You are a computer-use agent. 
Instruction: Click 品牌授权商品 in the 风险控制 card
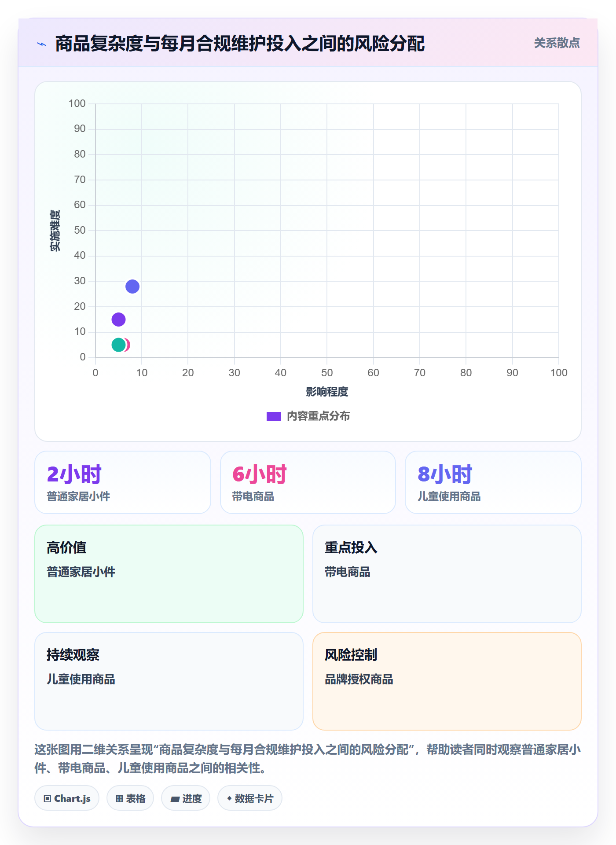[359, 680]
